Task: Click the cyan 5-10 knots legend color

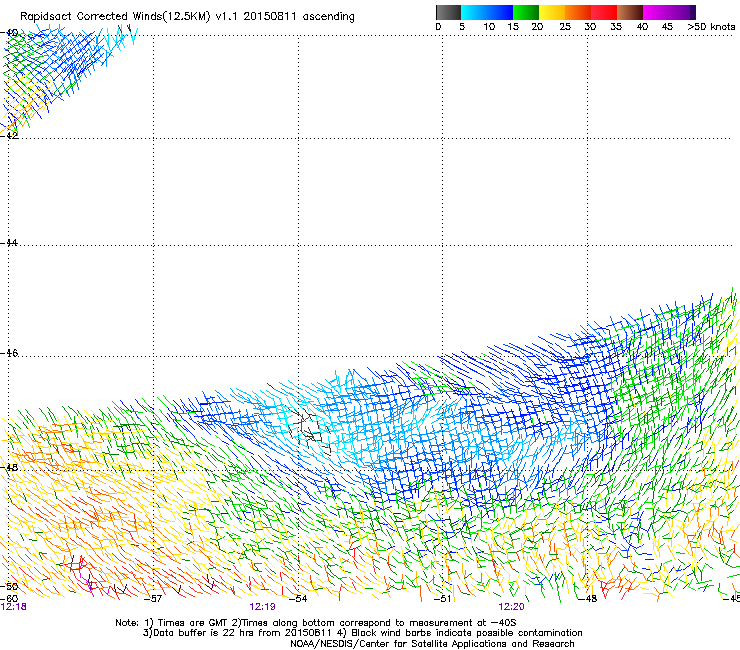Action: tap(473, 12)
